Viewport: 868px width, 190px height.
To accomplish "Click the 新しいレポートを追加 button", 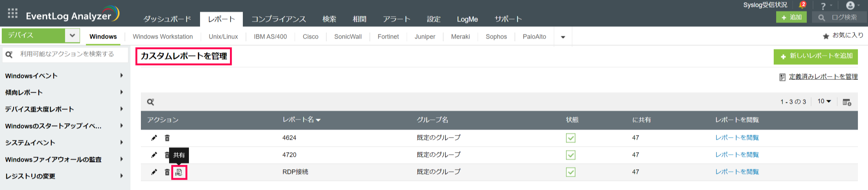I will coord(815,56).
